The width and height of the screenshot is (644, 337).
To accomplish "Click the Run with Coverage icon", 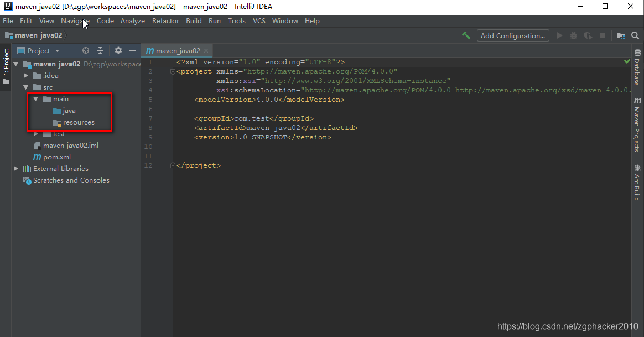I will (x=588, y=36).
